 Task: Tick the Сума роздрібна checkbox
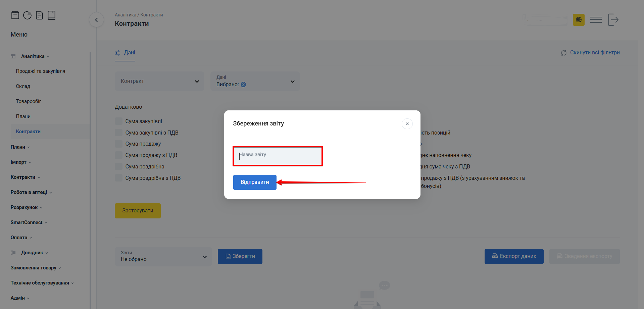(x=118, y=166)
